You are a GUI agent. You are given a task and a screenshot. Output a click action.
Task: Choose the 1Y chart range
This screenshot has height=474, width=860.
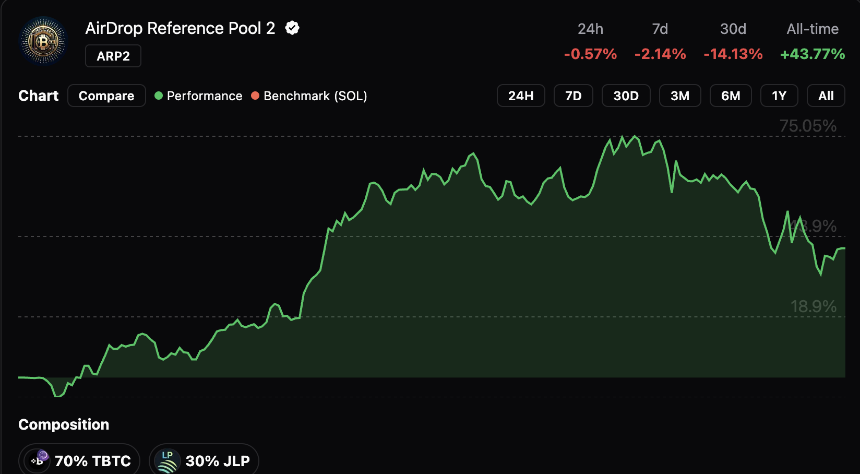(x=779, y=96)
